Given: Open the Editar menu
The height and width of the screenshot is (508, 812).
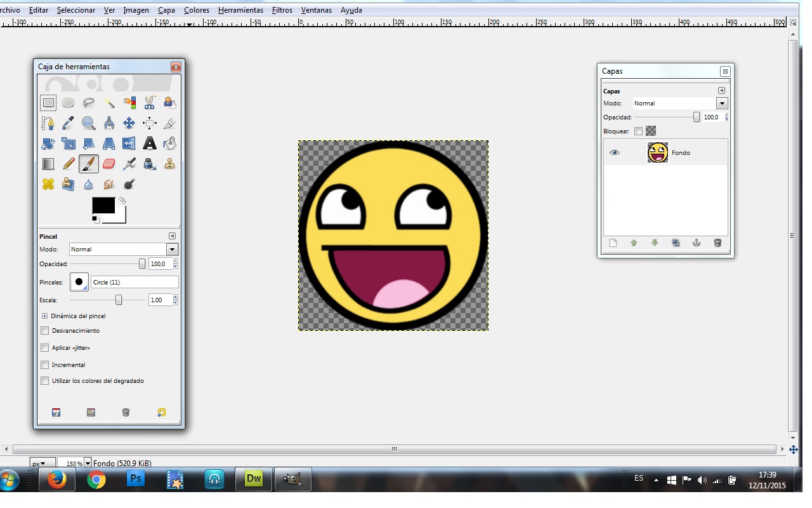Looking at the screenshot, I should click(39, 10).
